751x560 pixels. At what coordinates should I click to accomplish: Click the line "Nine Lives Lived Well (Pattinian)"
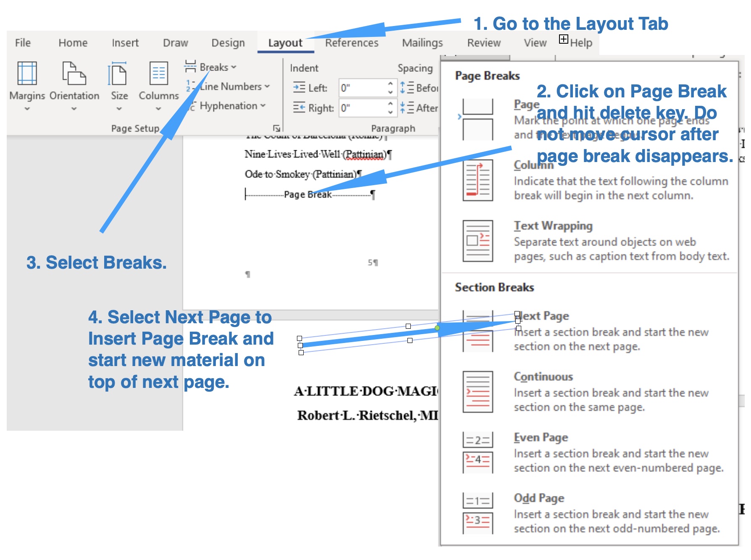click(x=318, y=154)
